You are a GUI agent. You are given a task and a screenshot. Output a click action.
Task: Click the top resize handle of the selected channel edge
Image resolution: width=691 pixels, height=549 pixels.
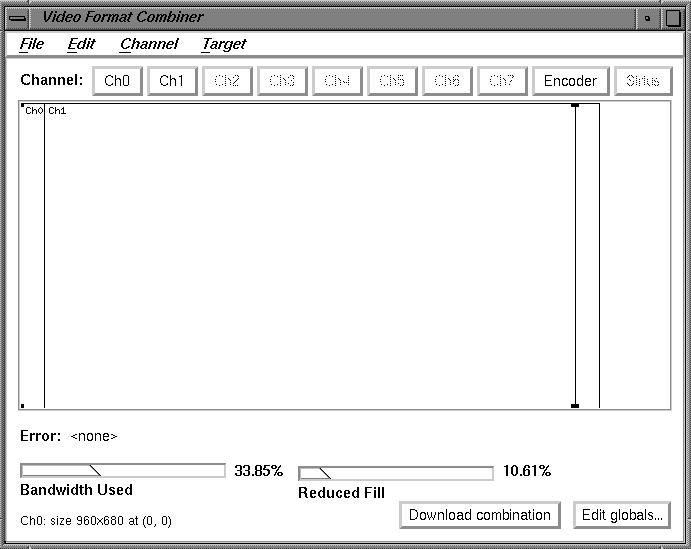[x=575, y=105]
